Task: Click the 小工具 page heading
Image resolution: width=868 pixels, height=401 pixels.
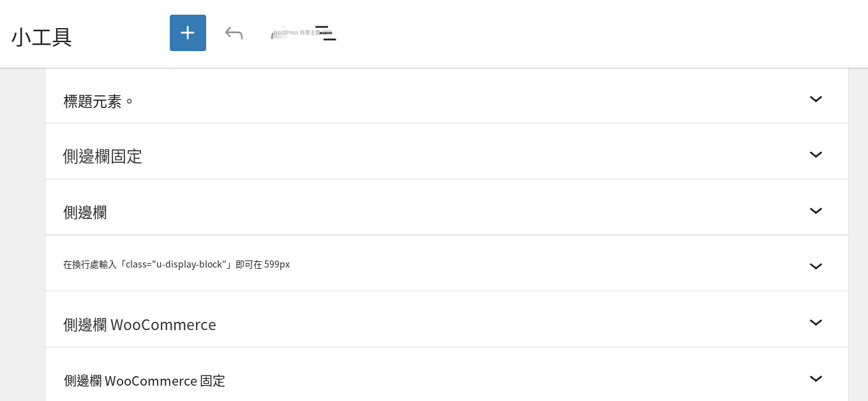Action: tap(41, 37)
